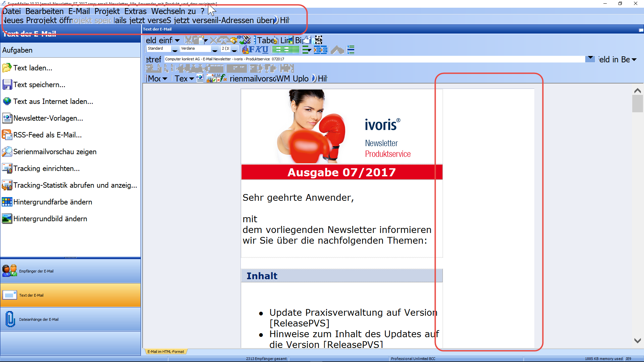Select Text der E-Mail navigation panel

click(x=70, y=295)
